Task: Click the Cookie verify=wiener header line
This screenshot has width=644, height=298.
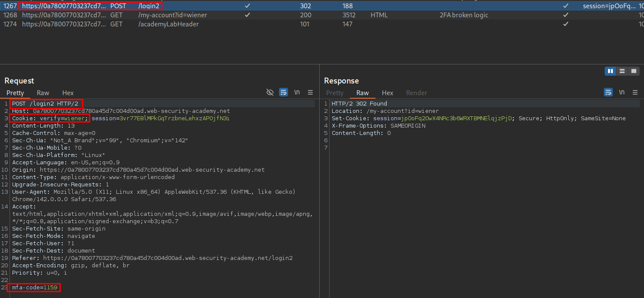Action: [50, 119]
